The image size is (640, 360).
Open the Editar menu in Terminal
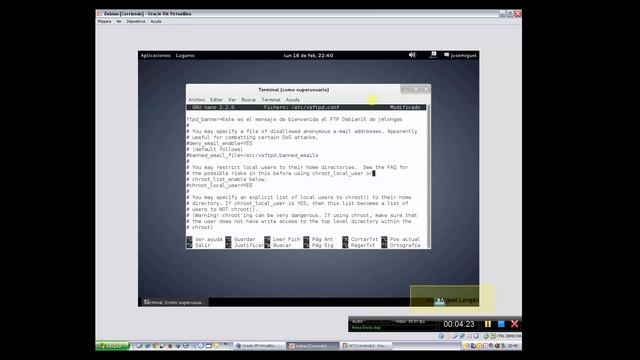(216, 100)
